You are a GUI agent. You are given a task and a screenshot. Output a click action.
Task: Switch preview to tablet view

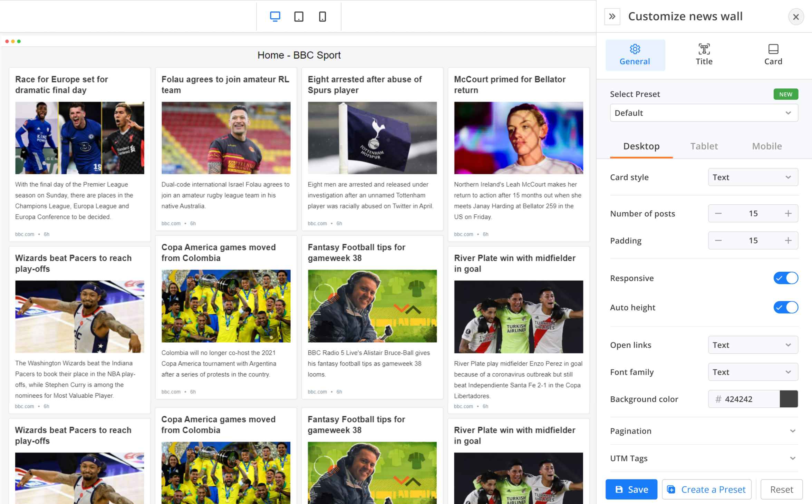[x=299, y=16]
